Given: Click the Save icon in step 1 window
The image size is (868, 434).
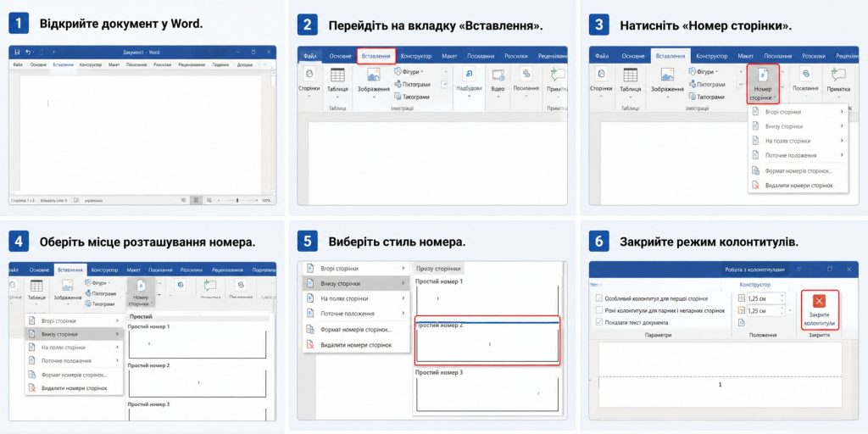Looking at the screenshot, I should tap(17, 52).
